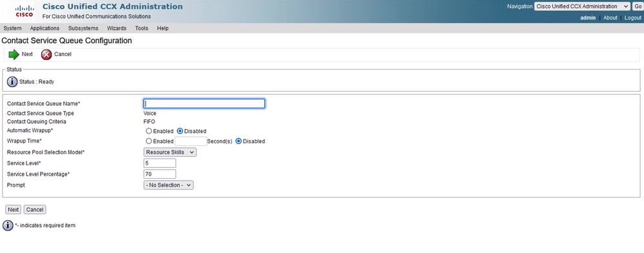The height and width of the screenshot is (253, 644).
Task: Click the Logout link
Action: pos(633,17)
